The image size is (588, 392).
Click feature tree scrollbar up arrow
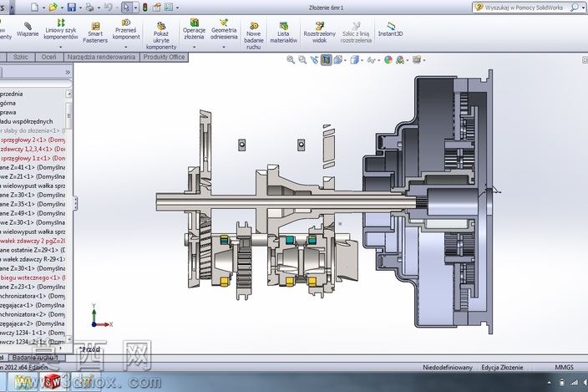click(68, 94)
